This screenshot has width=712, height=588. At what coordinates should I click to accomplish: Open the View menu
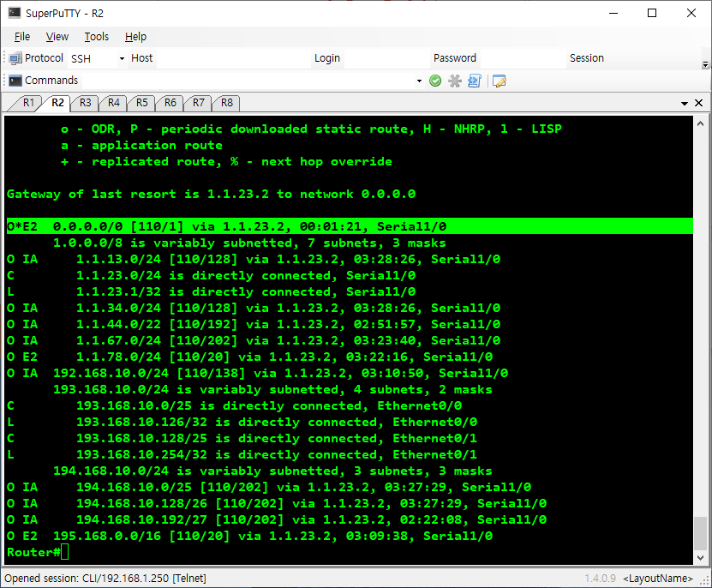point(57,37)
